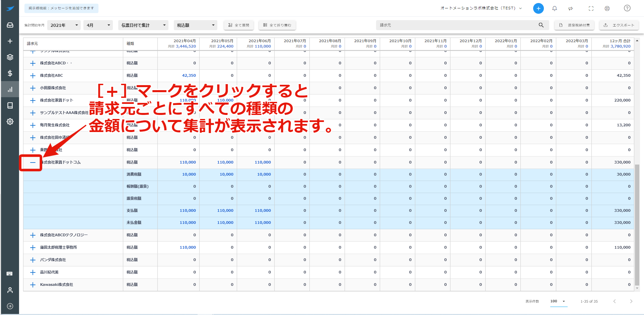Screen dimensions: 644x315
Task: Expand the 株式会社ABC row
Action: coord(33,76)
